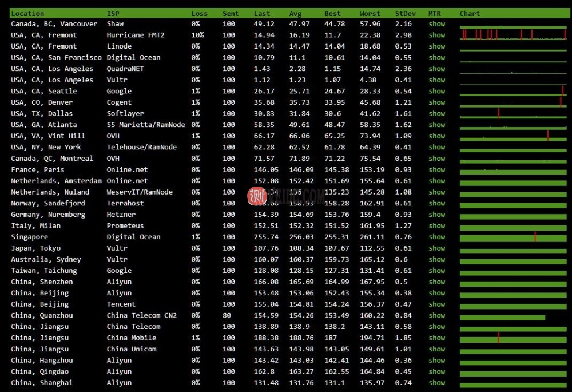Show MTR for China Telecom CN2 Quanzhou
The image size is (572, 392).
click(436, 315)
